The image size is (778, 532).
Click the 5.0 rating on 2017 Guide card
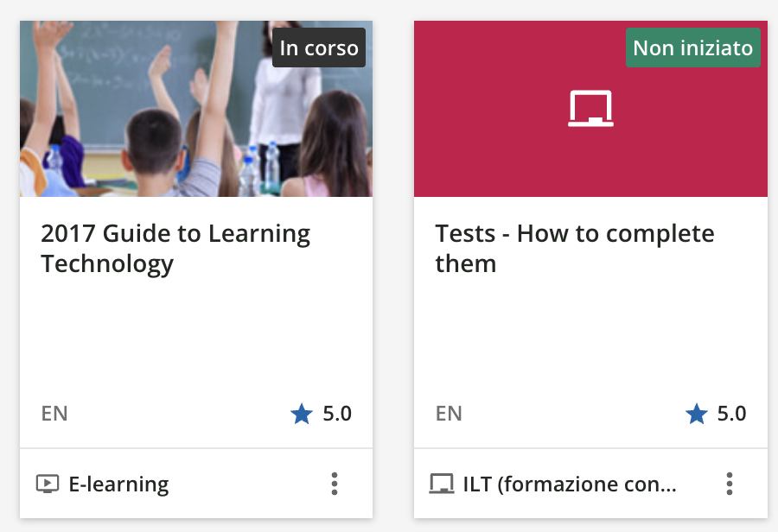337,414
